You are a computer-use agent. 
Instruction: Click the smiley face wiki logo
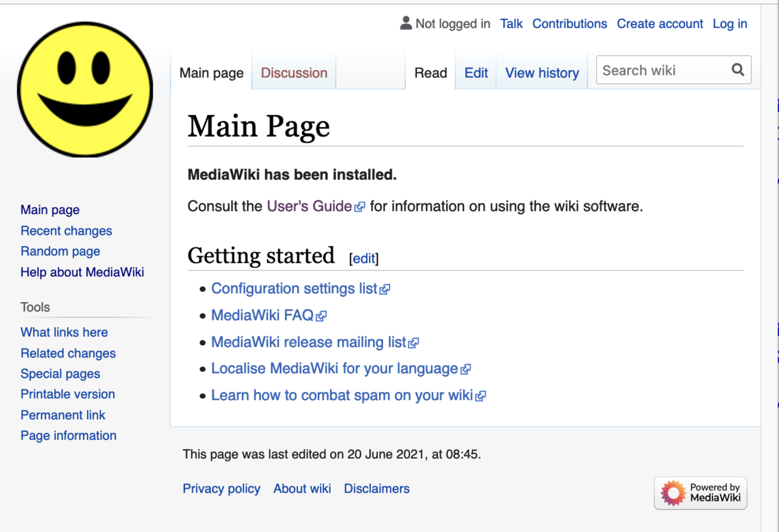tap(85, 89)
